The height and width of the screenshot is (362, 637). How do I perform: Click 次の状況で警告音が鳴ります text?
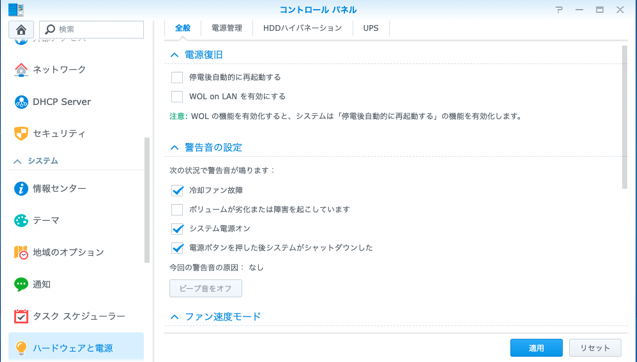222,170
